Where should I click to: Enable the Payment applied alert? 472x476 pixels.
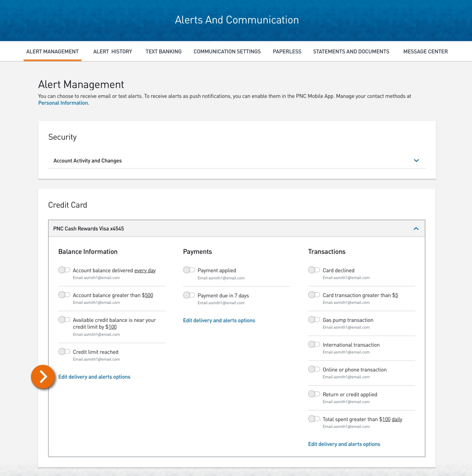(189, 270)
